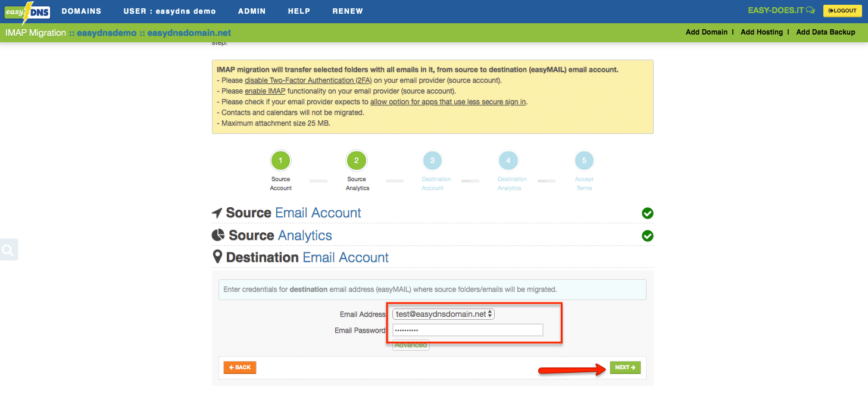Click the paper-plane icon beside Source Email Account
This screenshot has width=868, height=399.
(217, 213)
